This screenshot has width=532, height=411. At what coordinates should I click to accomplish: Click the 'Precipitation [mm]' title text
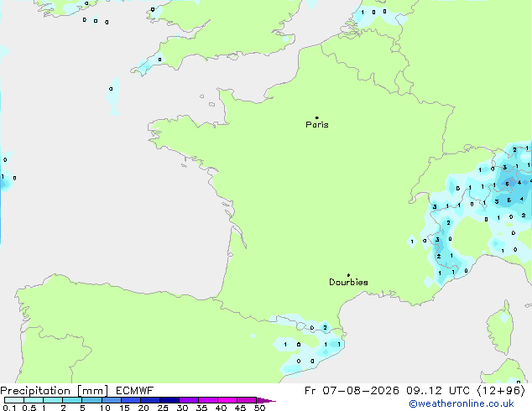coord(55,391)
